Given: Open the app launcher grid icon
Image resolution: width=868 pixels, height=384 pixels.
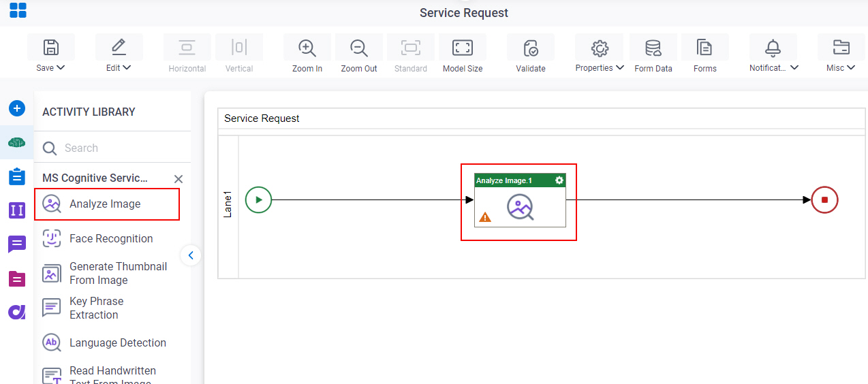Looking at the screenshot, I should (18, 10).
